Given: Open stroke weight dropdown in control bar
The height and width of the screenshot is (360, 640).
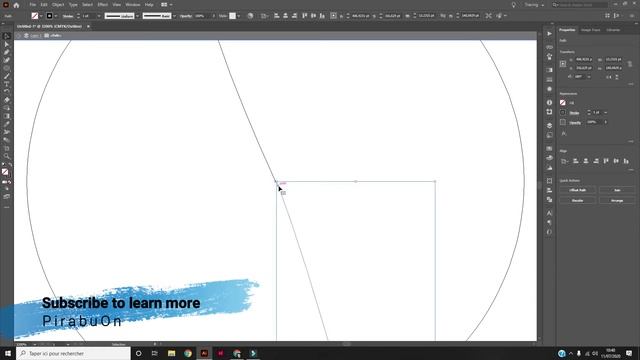Looking at the screenshot, I should [x=99, y=16].
